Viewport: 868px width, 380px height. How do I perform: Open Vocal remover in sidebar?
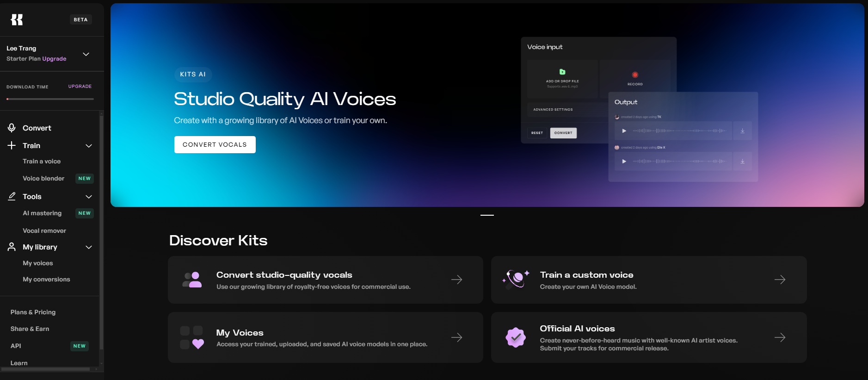(44, 230)
